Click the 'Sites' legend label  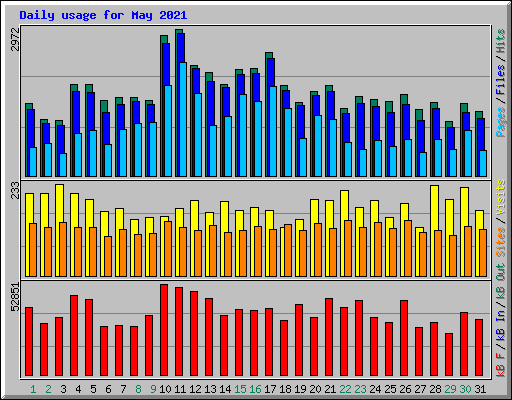(501, 242)
